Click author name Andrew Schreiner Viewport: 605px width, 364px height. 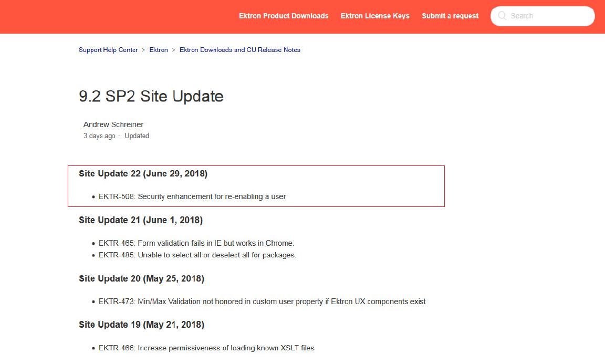pos(113,124)
